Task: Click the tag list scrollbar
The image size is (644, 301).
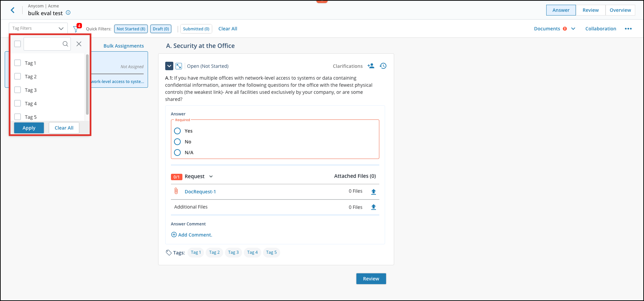Action: coord(87,84)
